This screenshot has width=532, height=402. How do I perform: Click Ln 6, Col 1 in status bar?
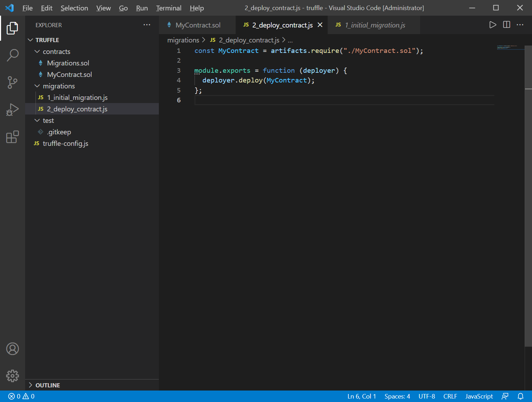point(362,396)
